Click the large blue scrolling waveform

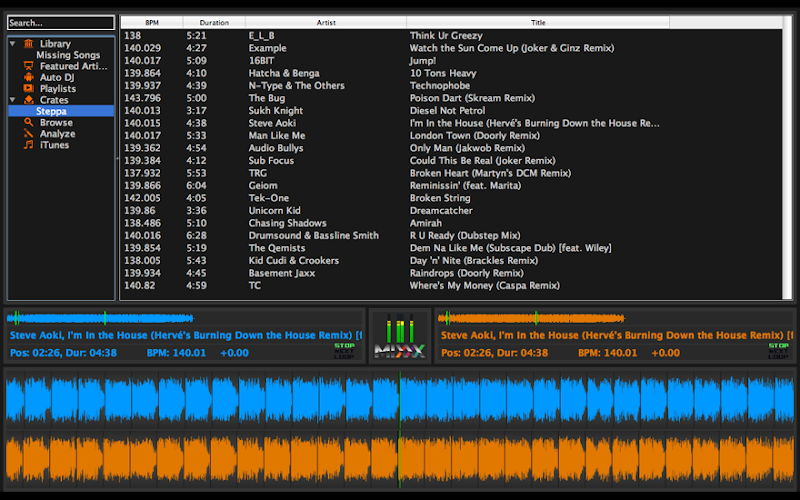pos(400,399)
